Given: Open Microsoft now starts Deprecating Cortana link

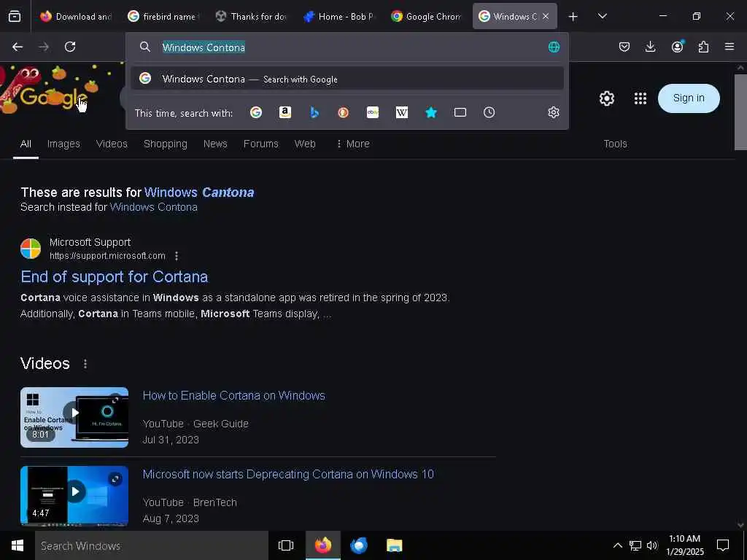Looking at the screenshot, I should pyautogui.click(x=288, y=474).
